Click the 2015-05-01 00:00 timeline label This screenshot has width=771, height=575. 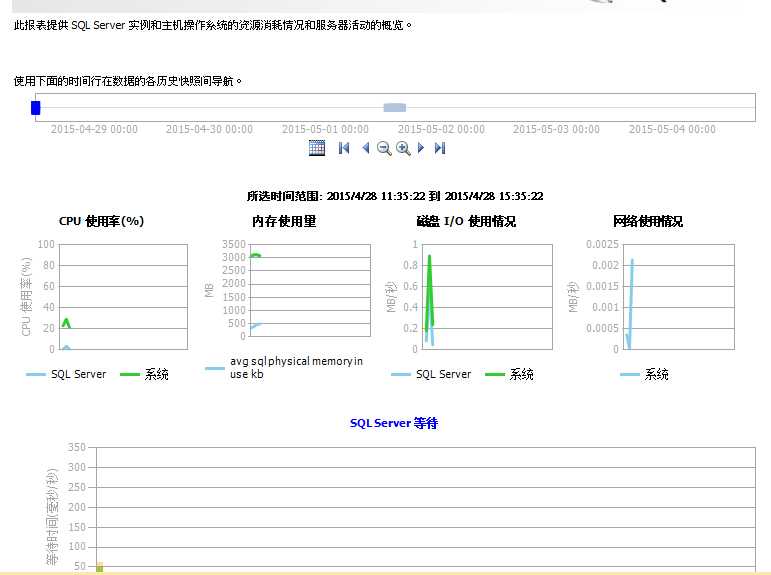tap(325, 129)
